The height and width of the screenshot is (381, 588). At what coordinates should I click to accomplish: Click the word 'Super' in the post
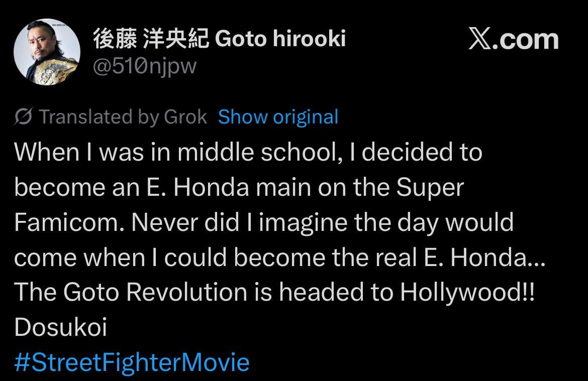pyautogui.click(x=430, y=187)
